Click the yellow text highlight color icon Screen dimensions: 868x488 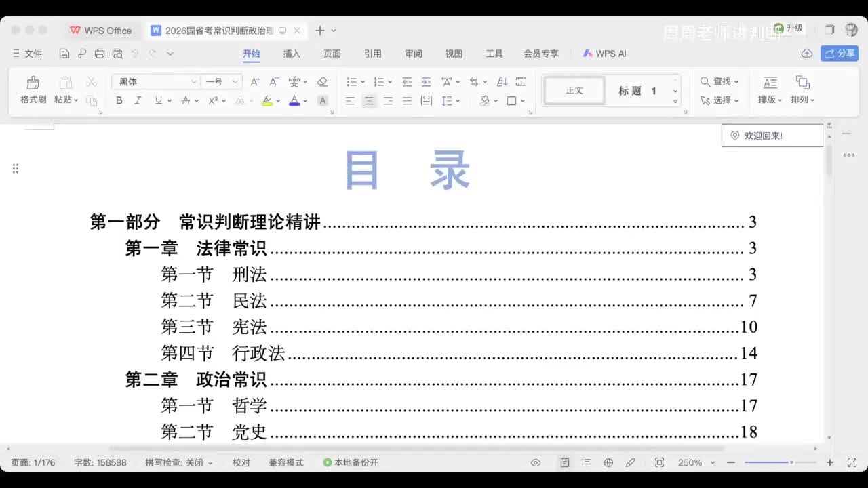(x=267, y=100)
